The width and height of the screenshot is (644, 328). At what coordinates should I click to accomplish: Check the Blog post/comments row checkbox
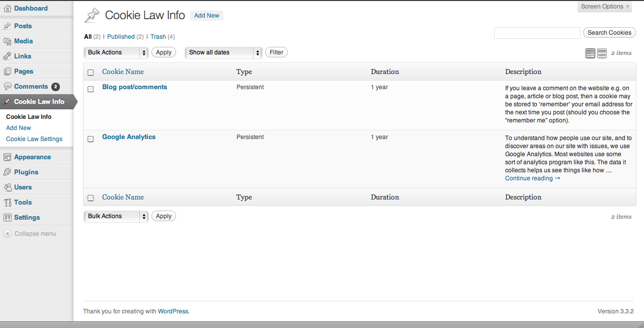point(91,89)
